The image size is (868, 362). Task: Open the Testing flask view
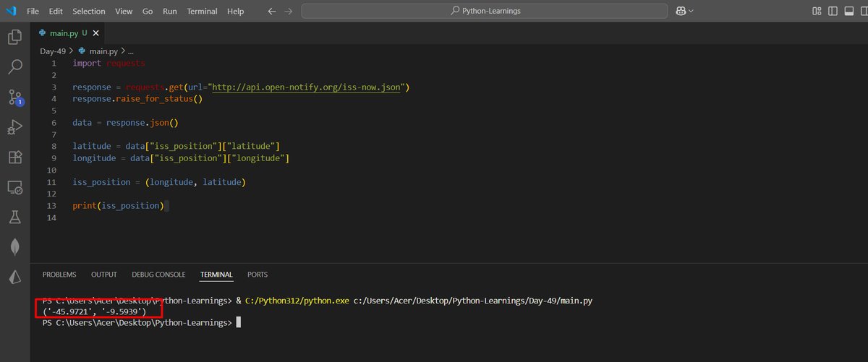point(14,217)
